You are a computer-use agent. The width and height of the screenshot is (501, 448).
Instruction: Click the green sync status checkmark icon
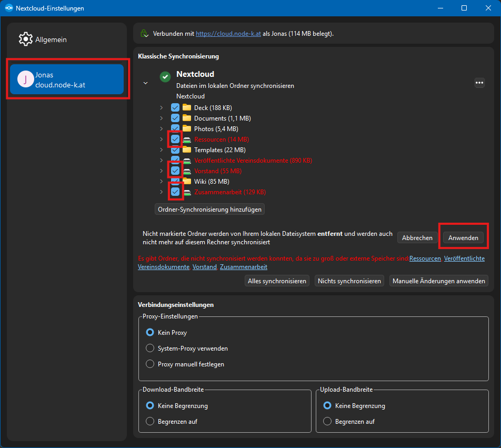165,77
